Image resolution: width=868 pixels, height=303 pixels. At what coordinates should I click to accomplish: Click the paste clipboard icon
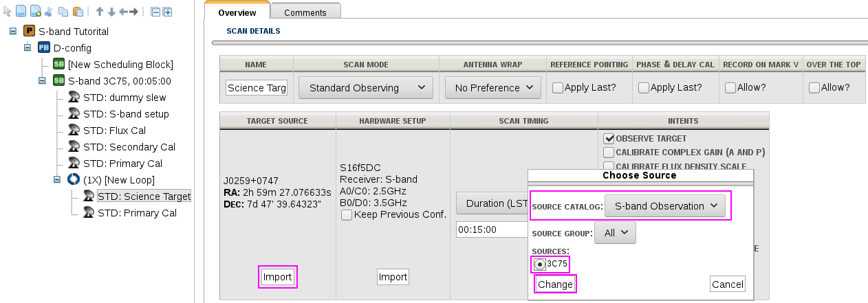click(x=78, y=12)
